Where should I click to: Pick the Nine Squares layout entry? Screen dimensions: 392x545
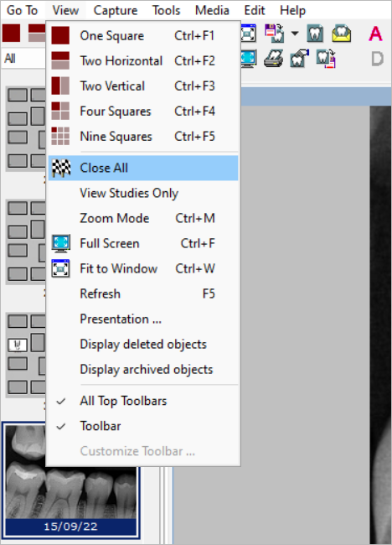click(x=143, y=136)
